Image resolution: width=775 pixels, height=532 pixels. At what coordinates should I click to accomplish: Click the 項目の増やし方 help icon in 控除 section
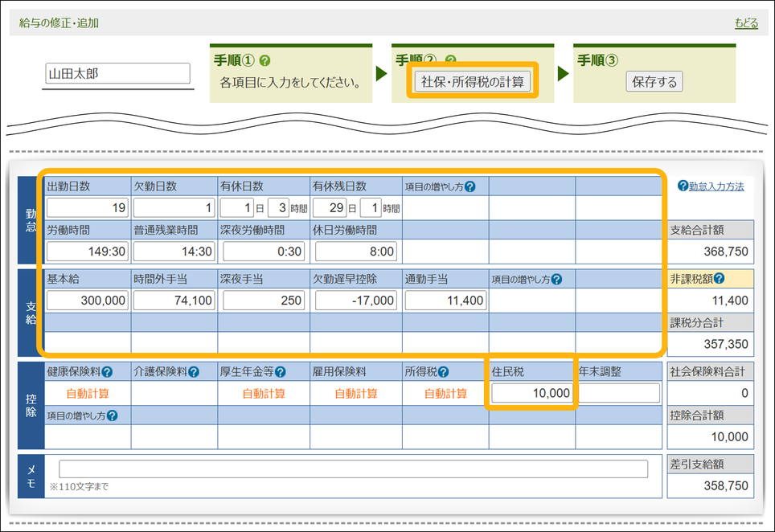(x=113, y=415)
